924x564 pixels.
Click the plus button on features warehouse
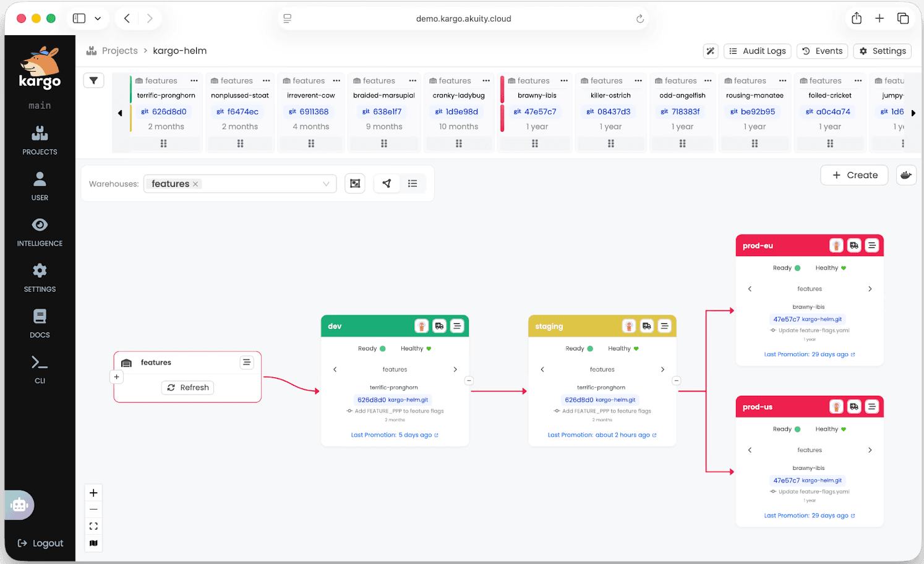(x=116, y=377)
